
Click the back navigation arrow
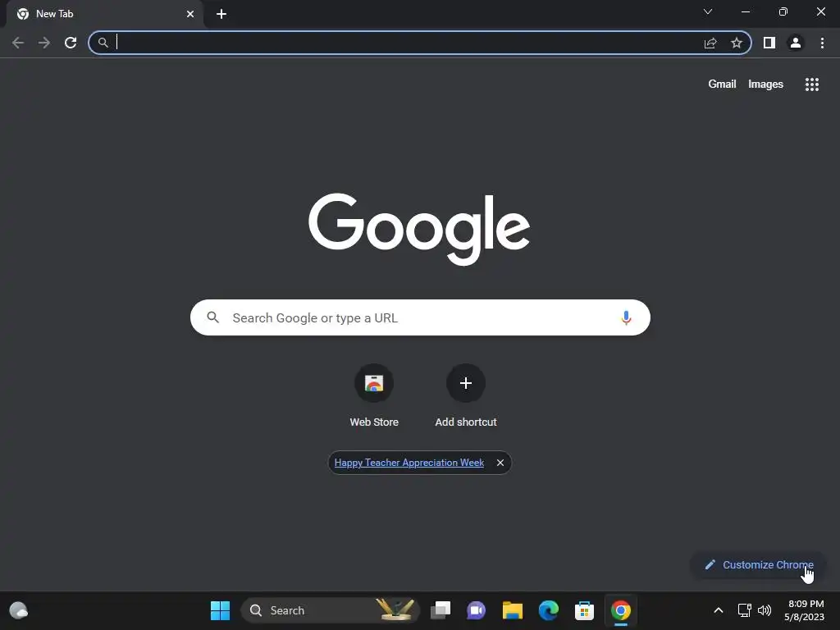coord(18,43)
